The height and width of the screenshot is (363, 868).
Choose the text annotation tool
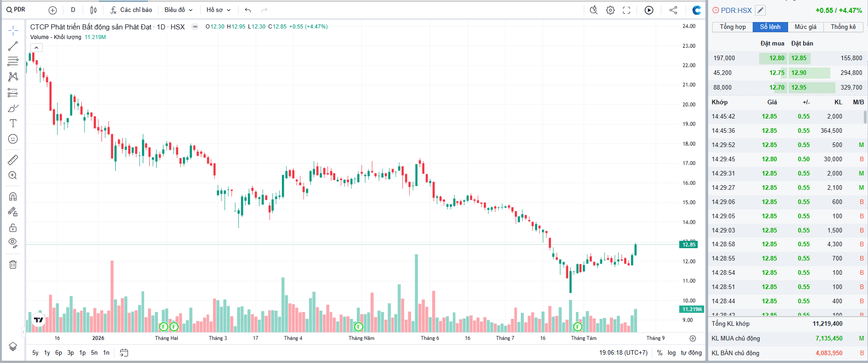pos(13,123)
